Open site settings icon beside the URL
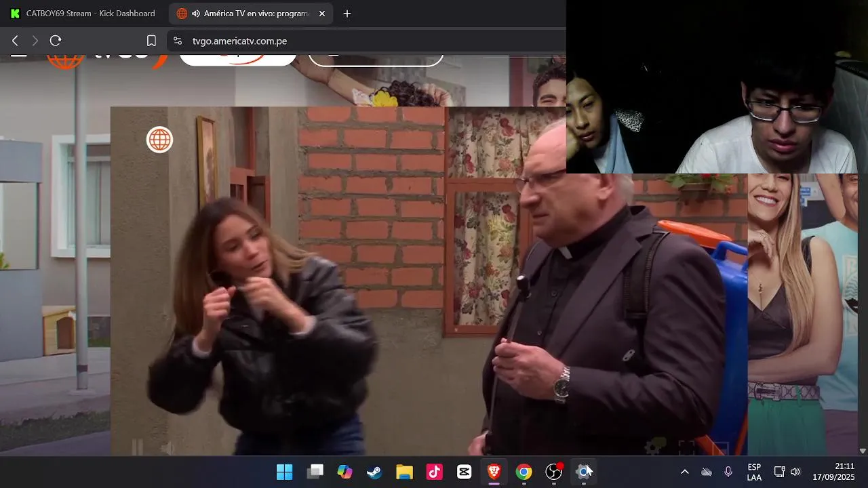868x488 pixels. point(178,41)
